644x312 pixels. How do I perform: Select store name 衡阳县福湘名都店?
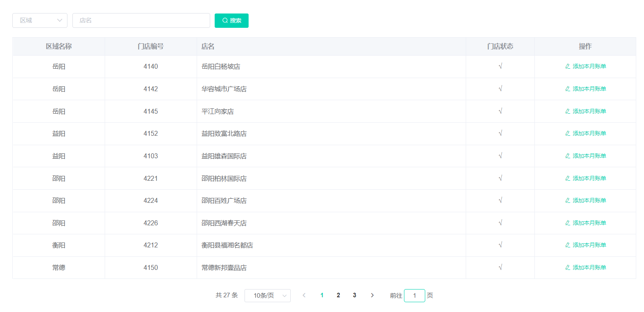click(x=227, y=245)
